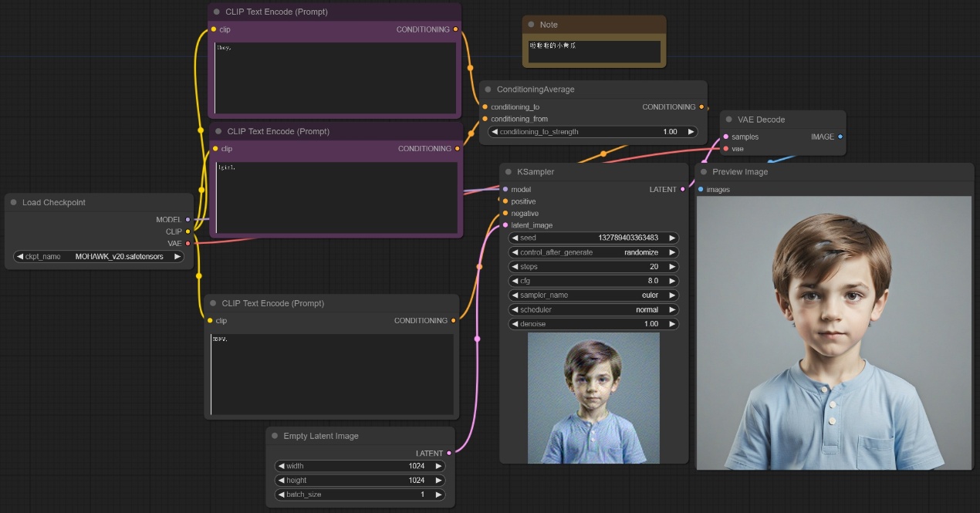Open the ckpt_name checkpoint selector
This screenshot has height=513, width=980.
point(99,256)
